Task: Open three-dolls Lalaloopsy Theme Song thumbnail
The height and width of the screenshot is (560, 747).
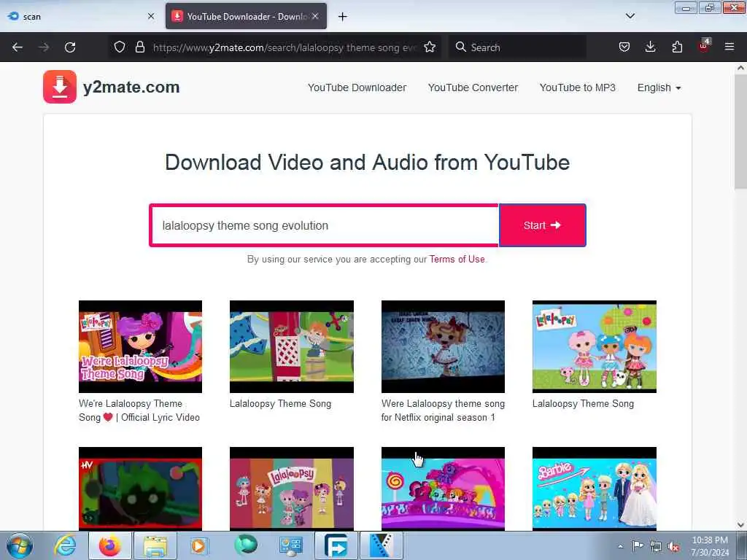Action: (594, 346)
